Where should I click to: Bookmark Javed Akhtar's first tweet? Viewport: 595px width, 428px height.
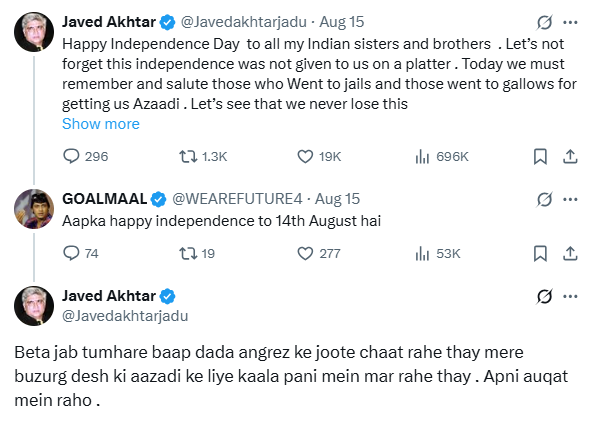pyautogui.click(x=540, y=156)
